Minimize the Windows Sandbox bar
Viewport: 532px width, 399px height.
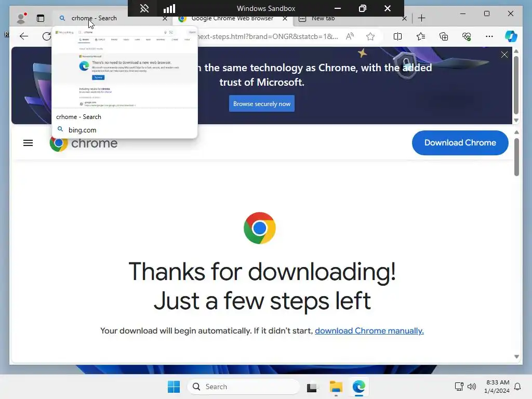(x=338, y=8)
